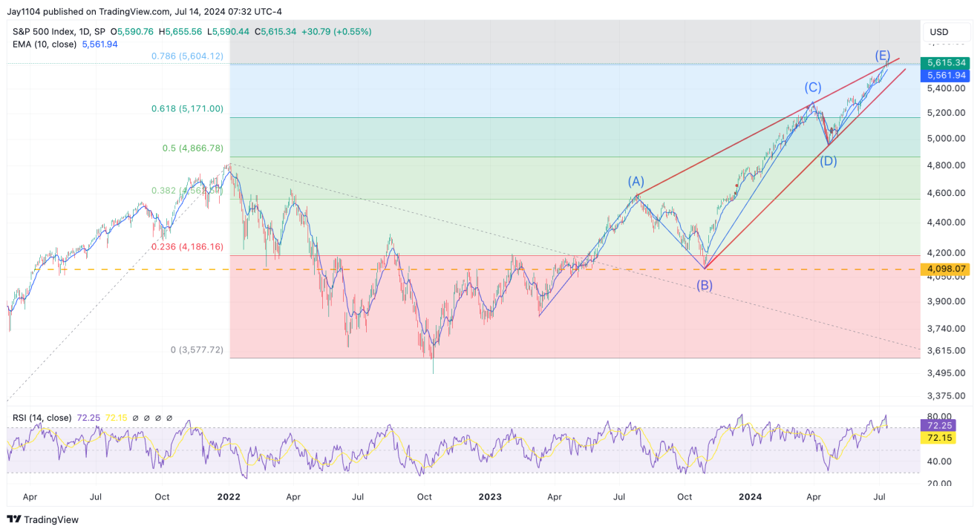Image resolution: width=980 pixels, height=532 pixels.
Task: Select the S&P 500 Index, 1D, SP title
Action: 59,32
